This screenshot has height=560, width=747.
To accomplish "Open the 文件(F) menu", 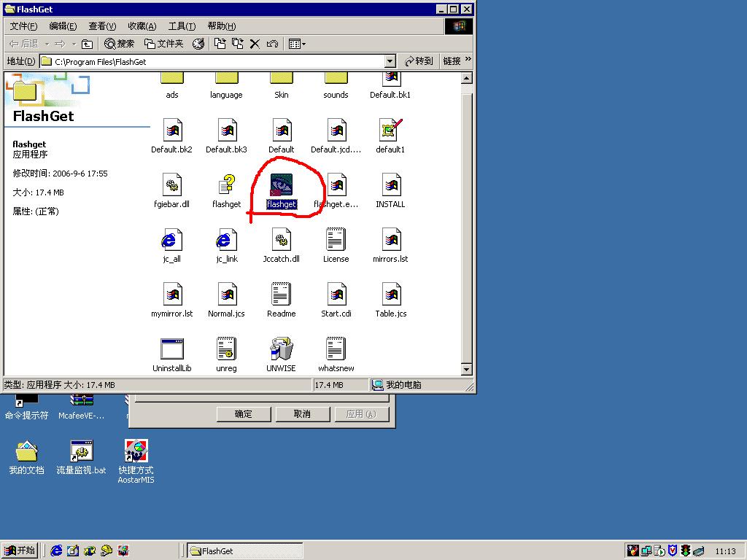I will [23, 26].
